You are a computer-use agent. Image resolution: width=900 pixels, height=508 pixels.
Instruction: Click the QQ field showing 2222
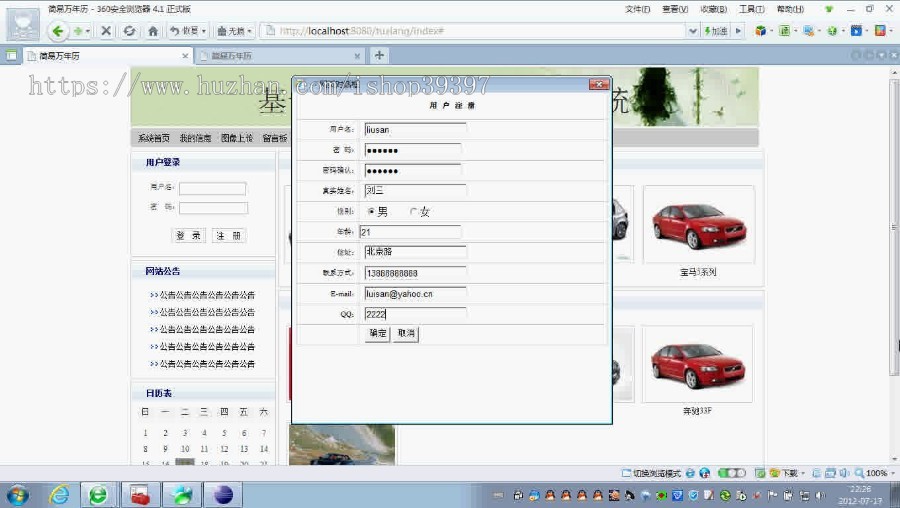coord(415,314)
